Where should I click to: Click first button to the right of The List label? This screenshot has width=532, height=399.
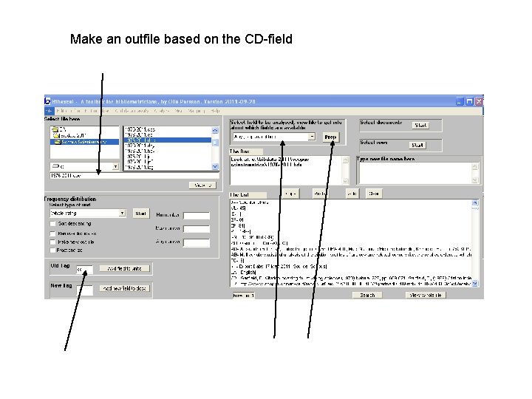[x=291, y=194]
